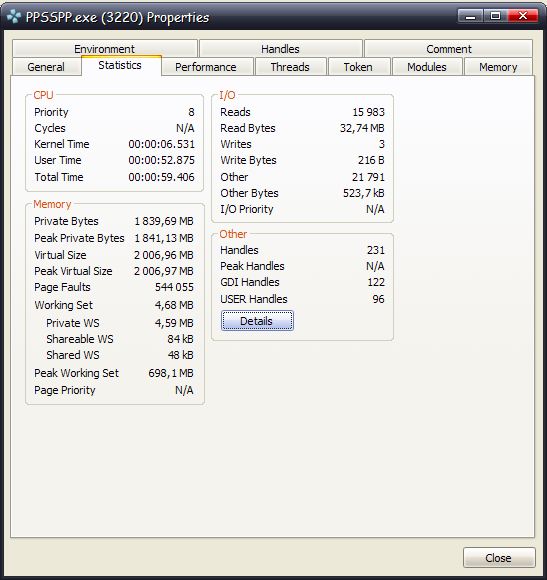Click the Other Bytes value 523,7 kB
Screen dimensions: 547x580
tap(364, 193)
